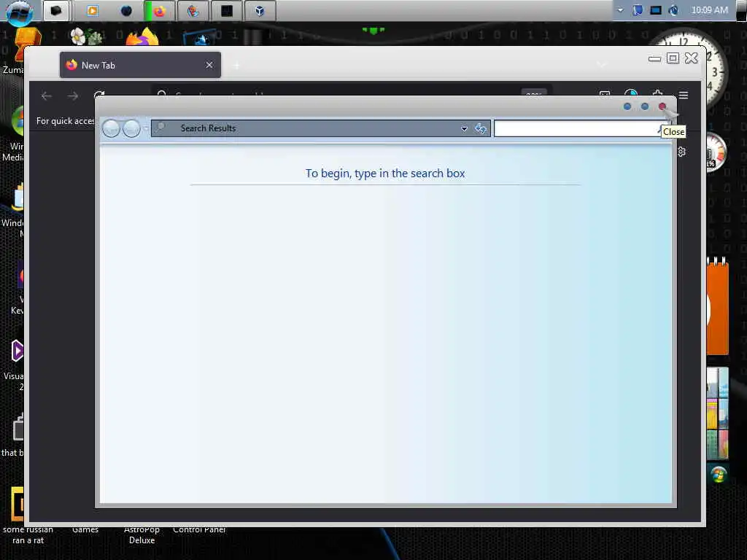Click the slideshow picture gadget

pos(718,413)
